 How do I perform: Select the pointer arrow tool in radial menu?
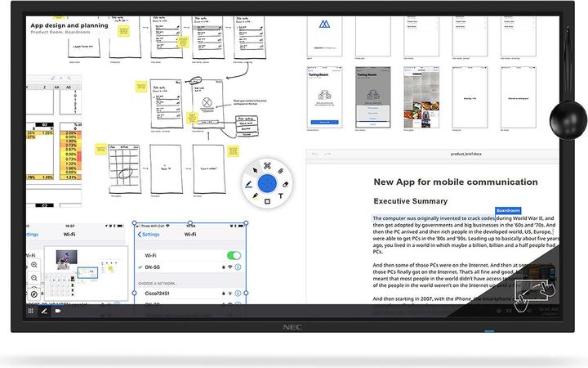[x=253, y=170]
